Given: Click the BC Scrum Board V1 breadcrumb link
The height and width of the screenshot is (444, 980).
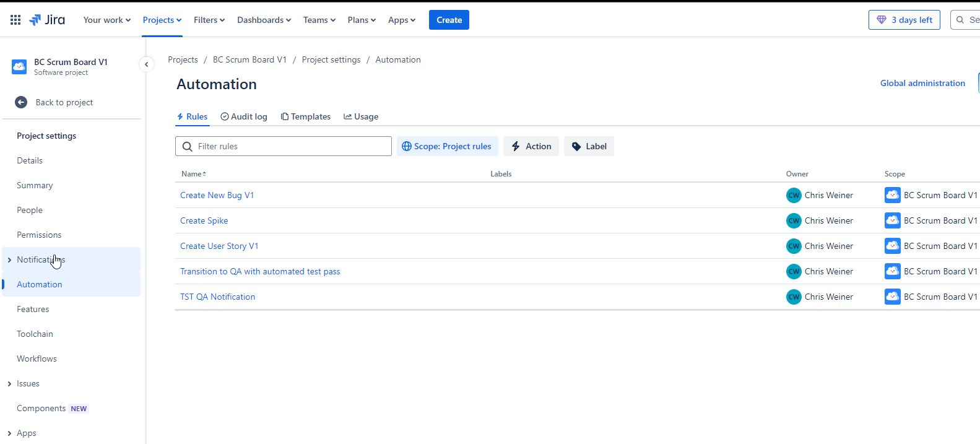Looking at the screenshot, I should [x=249, y=59].
